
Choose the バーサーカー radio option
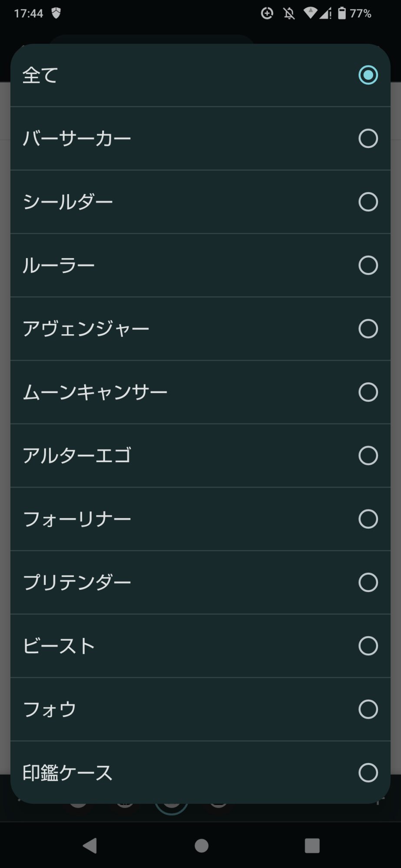tap(368, 138)
